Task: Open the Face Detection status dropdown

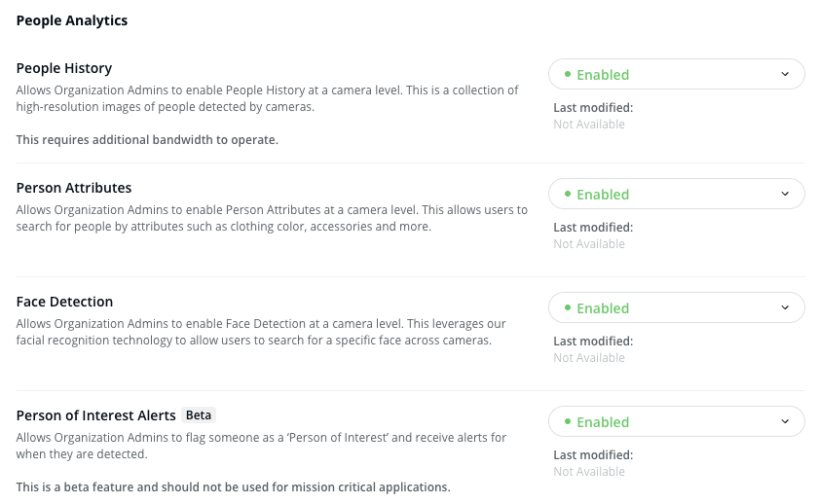Action: 676,308
